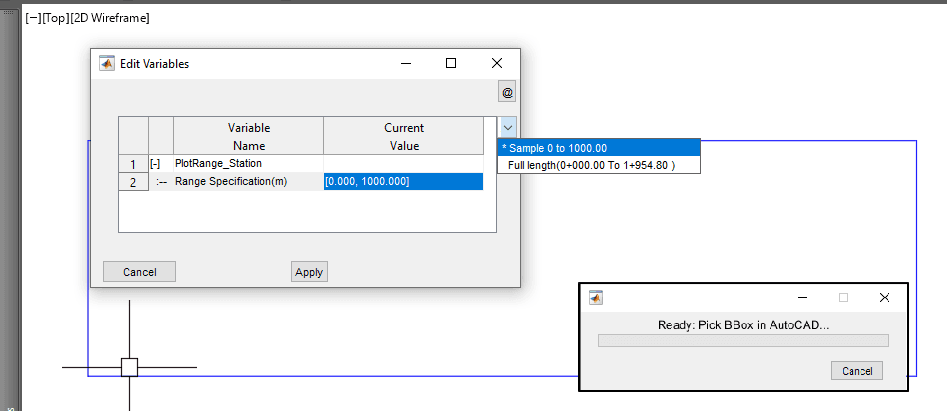
Task: Click the MATLAB icon in the progress dialog title
Action: tap(595, 298)
